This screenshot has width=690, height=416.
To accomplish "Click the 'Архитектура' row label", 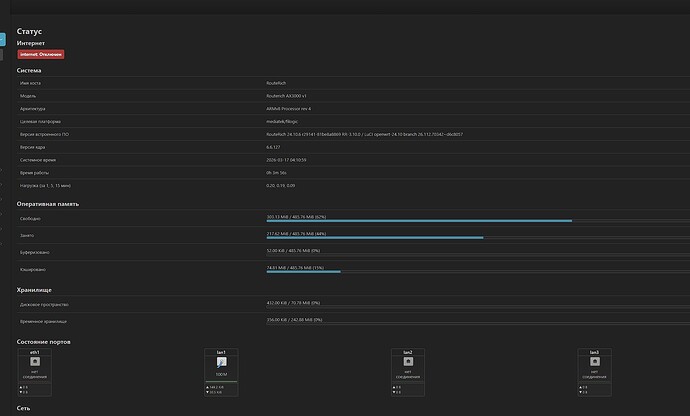I will pos(33,108).
